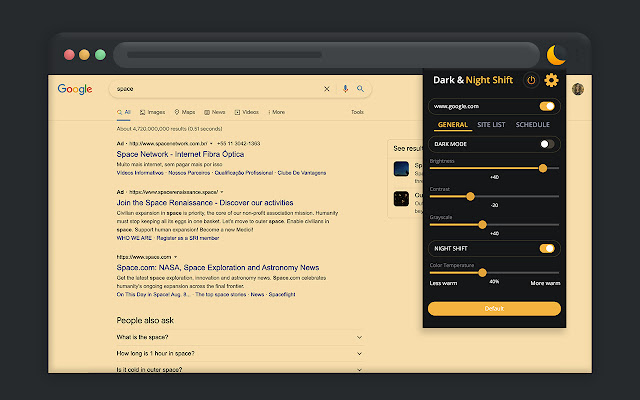
Task: Click the Vídeos Informativos sitelink
Action: 140,173
